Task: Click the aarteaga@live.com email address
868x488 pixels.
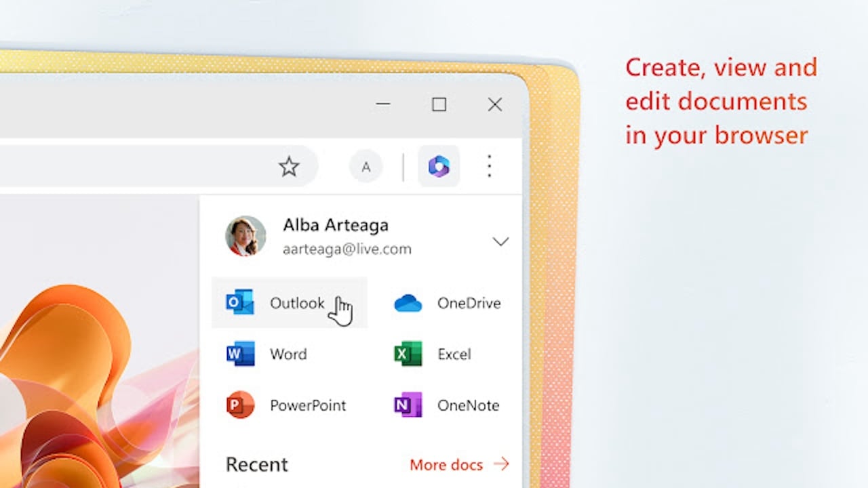Action: point(347,249)
